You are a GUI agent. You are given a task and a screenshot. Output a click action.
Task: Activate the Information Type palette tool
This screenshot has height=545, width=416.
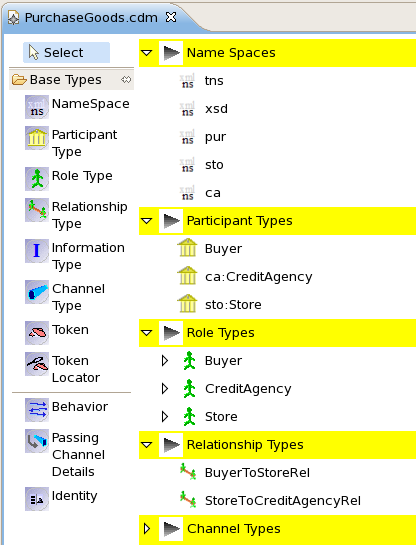[x=75, y=256]
